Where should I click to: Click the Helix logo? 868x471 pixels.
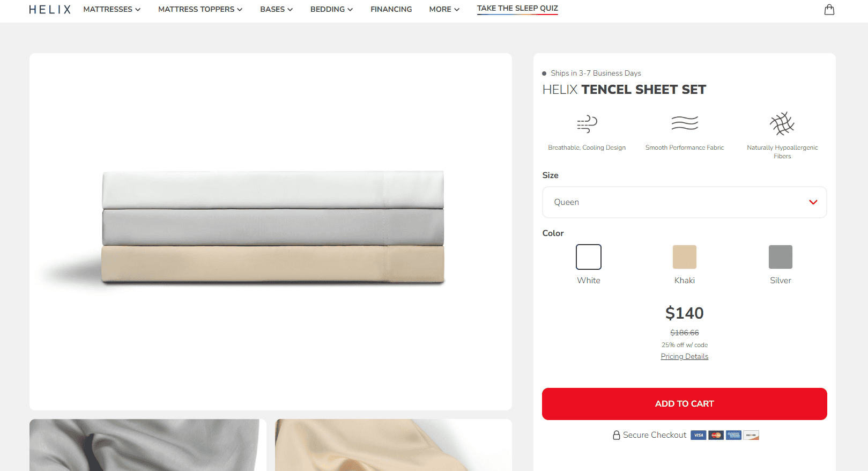[x=50, y=10]
